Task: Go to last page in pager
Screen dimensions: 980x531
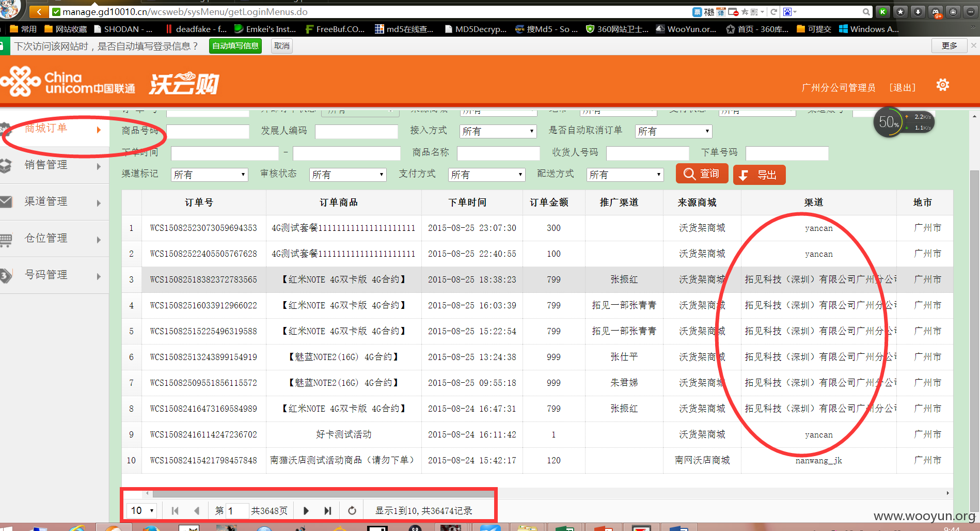Action: click(327, 511)
